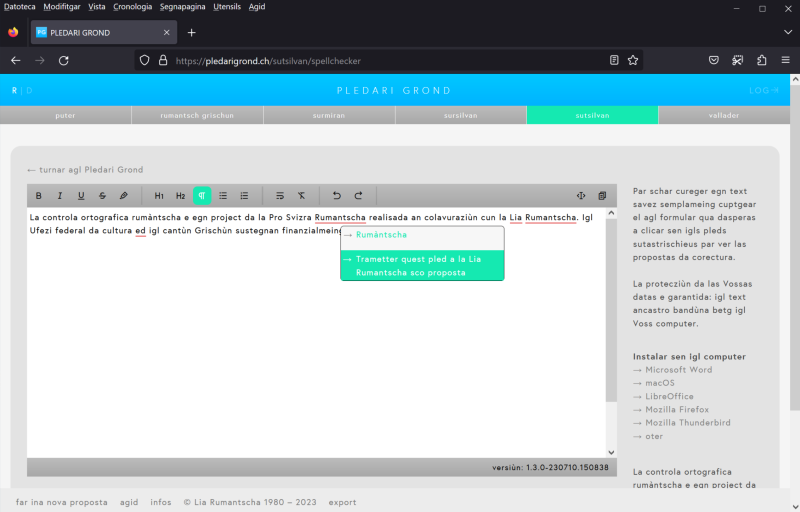Apply italic formatting in the editor

click(x=60, y=196)
